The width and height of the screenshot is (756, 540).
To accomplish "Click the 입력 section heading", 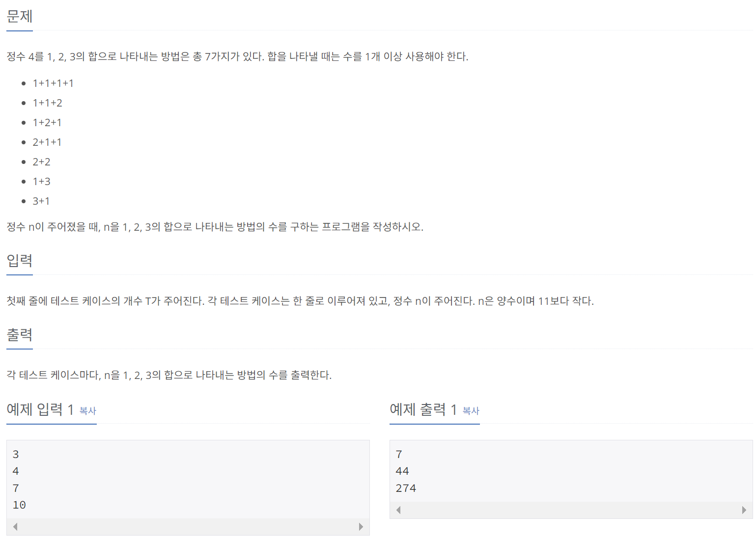I will coord(20,261).
